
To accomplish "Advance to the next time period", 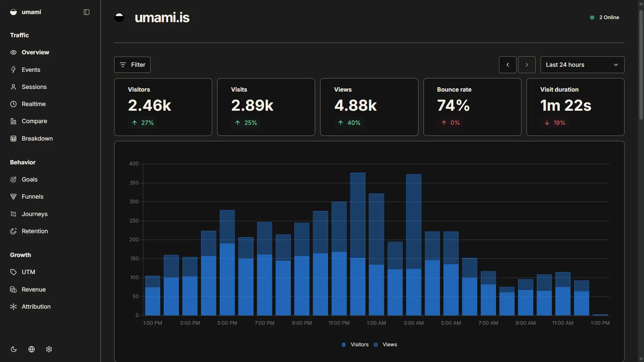I will (527, 65).
